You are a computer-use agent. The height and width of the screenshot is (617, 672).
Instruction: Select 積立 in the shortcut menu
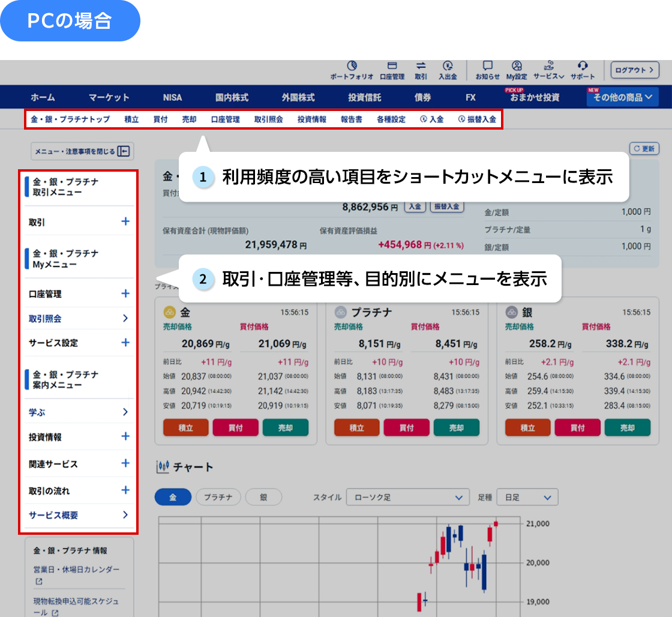click(x=131, y=119)
